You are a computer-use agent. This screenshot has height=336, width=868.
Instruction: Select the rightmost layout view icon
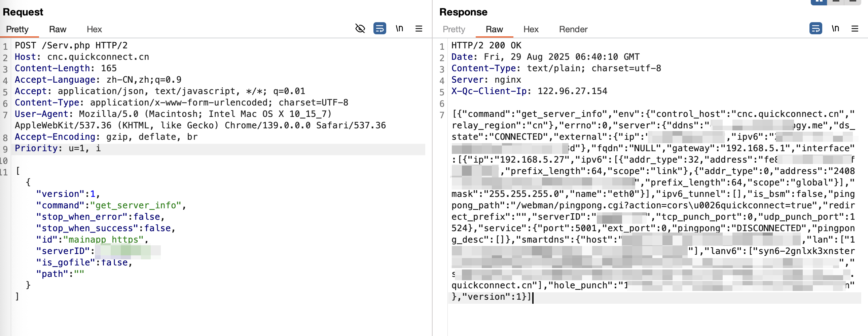pos(853,2)
